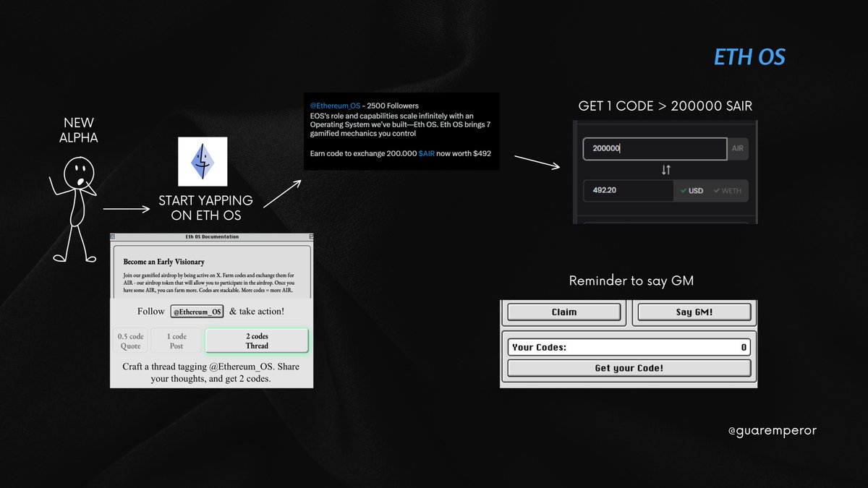Click the Become an Early Visionary heading
This screenshot has width=868, height=488.
pyautogui.click(x=164, y=262)
